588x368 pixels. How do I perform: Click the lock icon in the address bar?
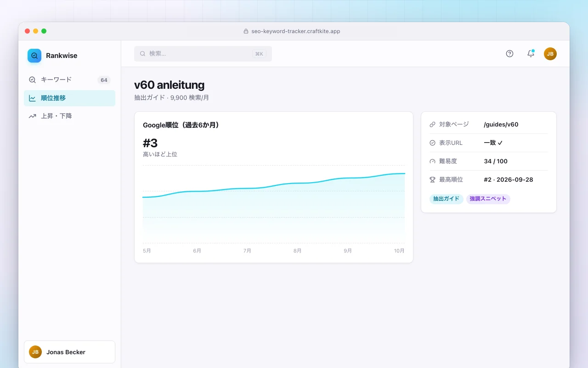(x=246, y=31)
